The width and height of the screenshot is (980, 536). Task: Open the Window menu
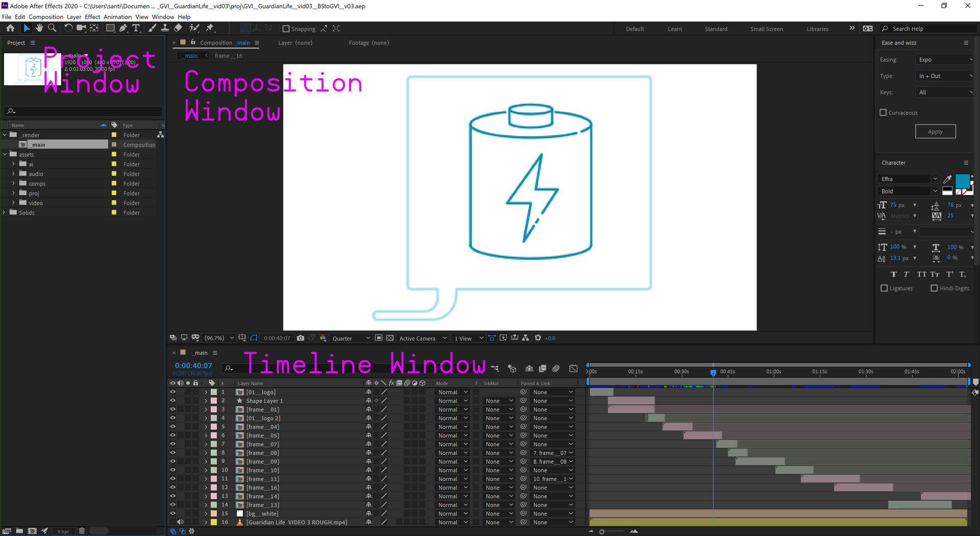[x=163, y=17]
